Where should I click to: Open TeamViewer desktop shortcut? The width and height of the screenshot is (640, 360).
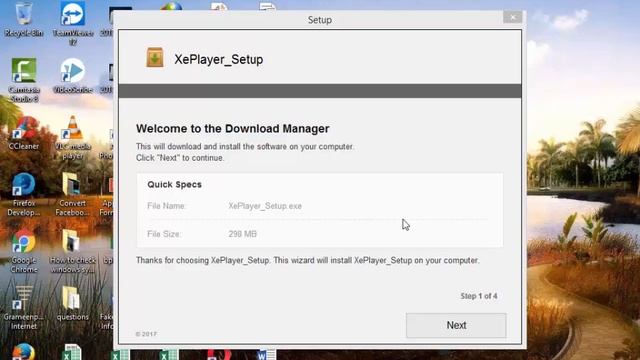[73, 23]
